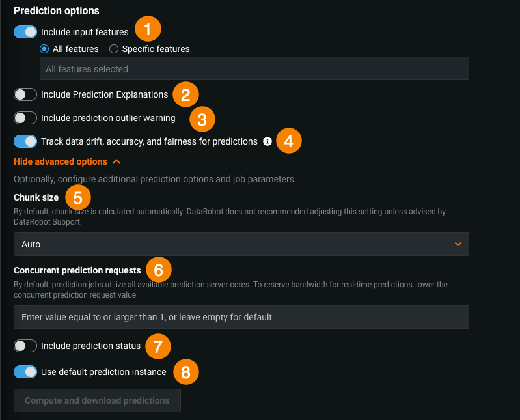Enable Include Prediction Explanations toggle
Viewport: 520px width, 420px height.
[x=25, y=94]
